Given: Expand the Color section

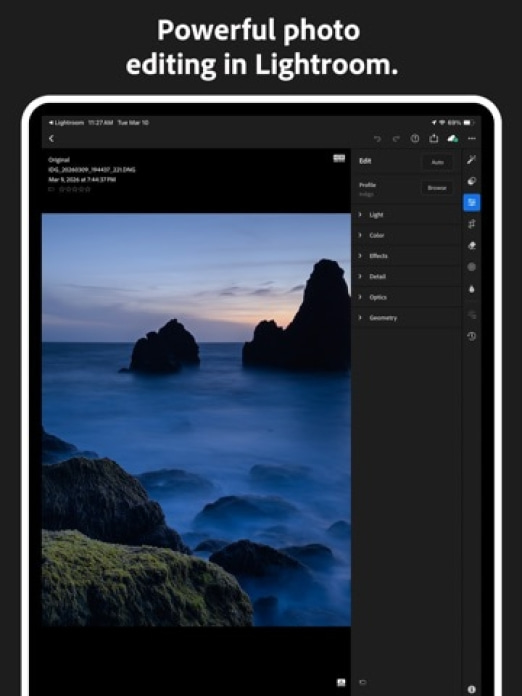Looking at the screenshot, I should point(407,235).
